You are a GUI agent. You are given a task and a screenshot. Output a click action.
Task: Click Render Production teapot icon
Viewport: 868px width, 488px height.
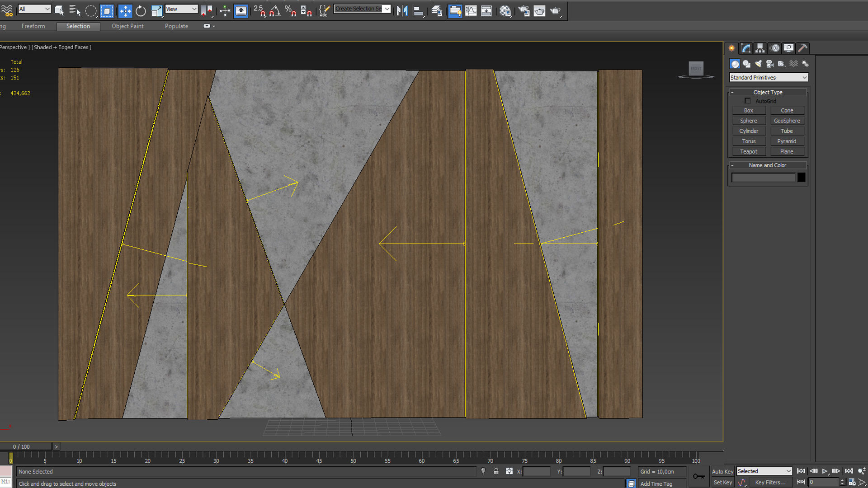coord(556,10)
